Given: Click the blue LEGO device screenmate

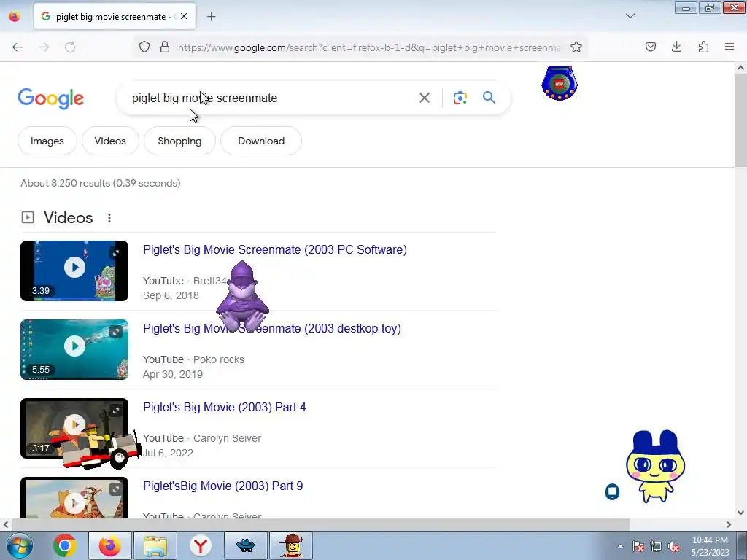Looking at the screenshot, I should [560, 83].
